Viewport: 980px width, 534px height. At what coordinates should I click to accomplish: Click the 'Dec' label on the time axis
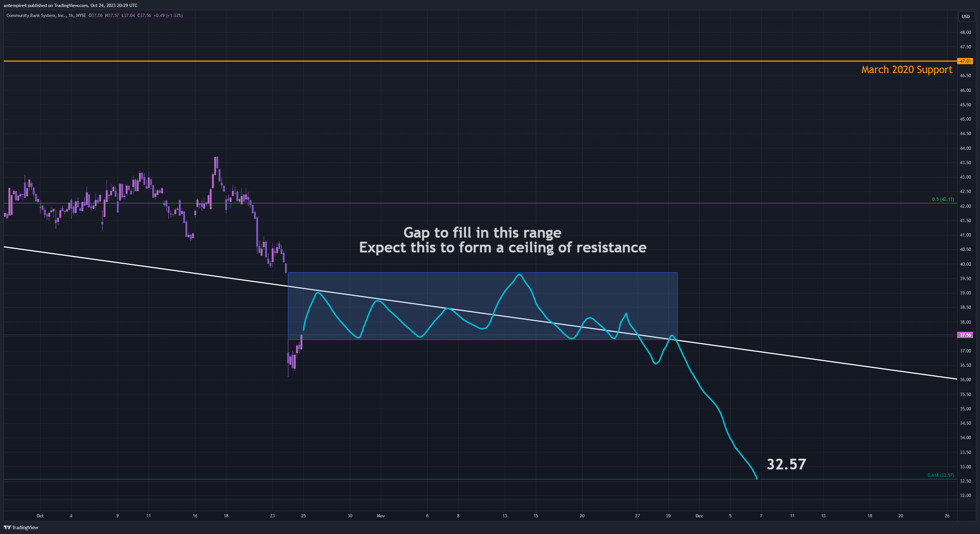tap(699, 516)
